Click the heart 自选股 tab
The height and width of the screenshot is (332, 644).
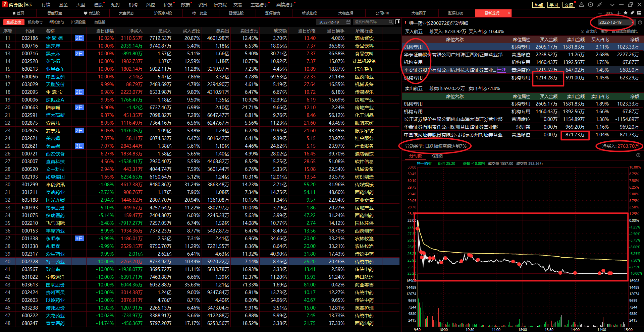tap(92, 13)
